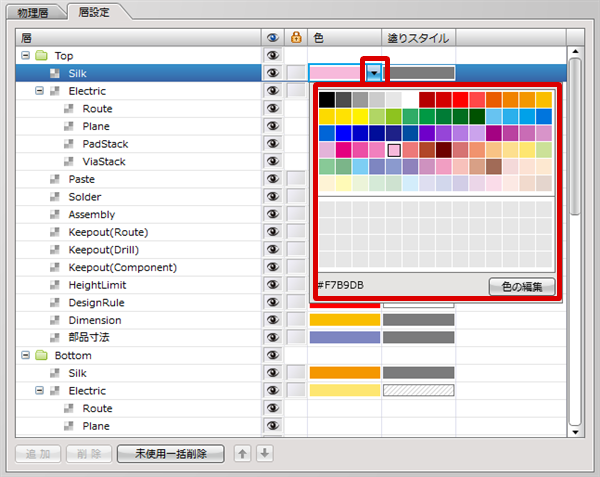Toggle visibility of the Solder layer
This screenshot has height=477, width=600.
click(x=271, y=197)
